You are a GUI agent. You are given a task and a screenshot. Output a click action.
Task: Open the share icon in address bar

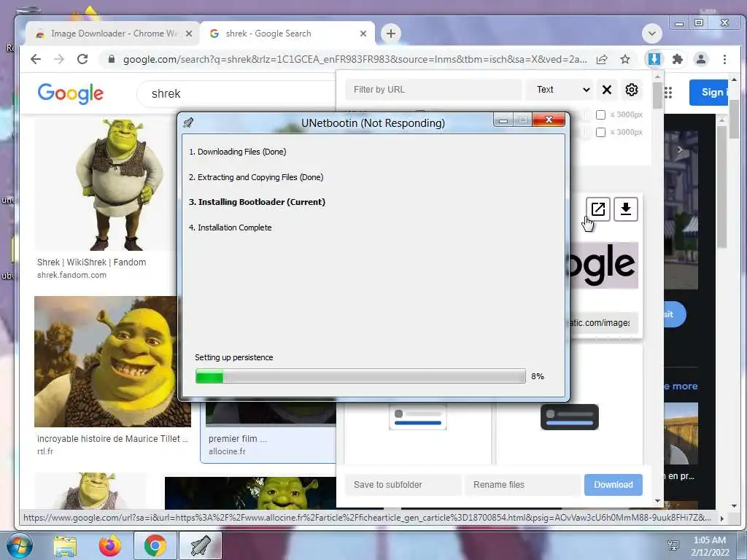(x=602, y=59)
